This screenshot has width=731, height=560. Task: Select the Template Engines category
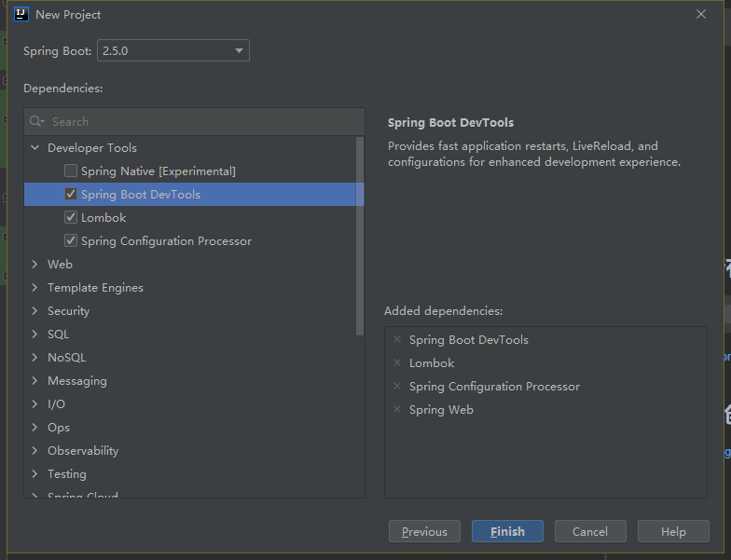click(x=95, y=288)
